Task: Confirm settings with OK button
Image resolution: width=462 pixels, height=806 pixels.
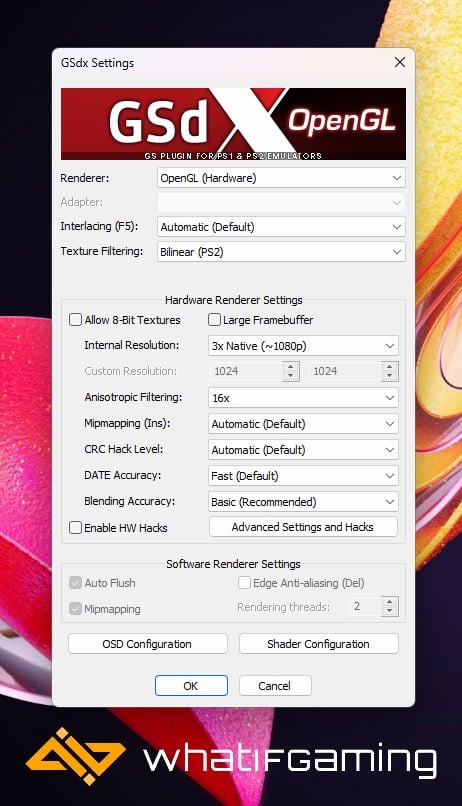Action: click(x=191, y=686)
